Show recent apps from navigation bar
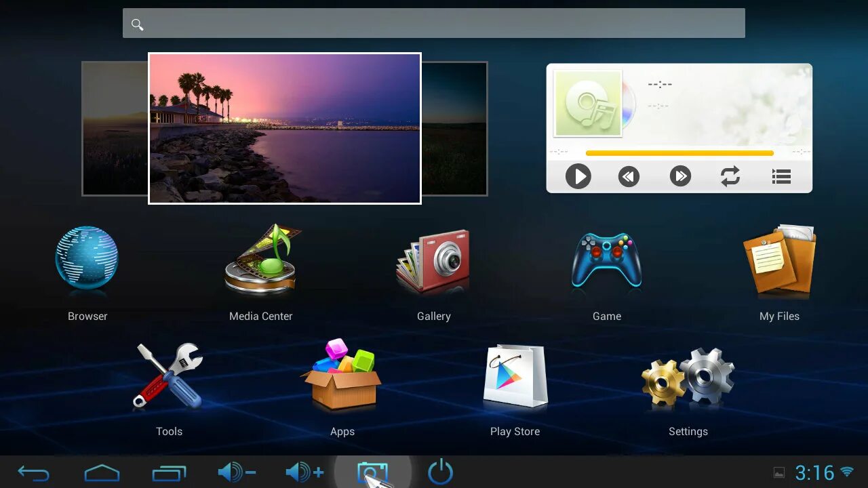Viewport: 868px width, 488px height. pyautogui.click(x=170, y=472)
